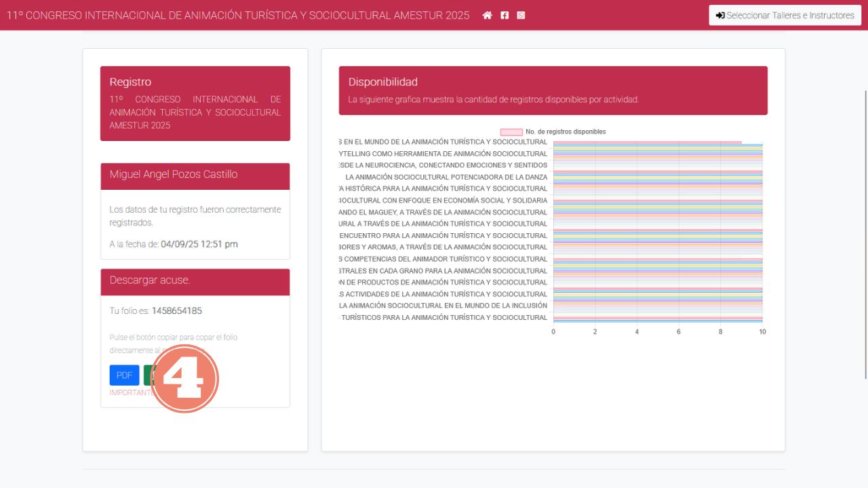Download the acuse with the PDF button
This screenshot has width=868, height=488.
[124, 375]
